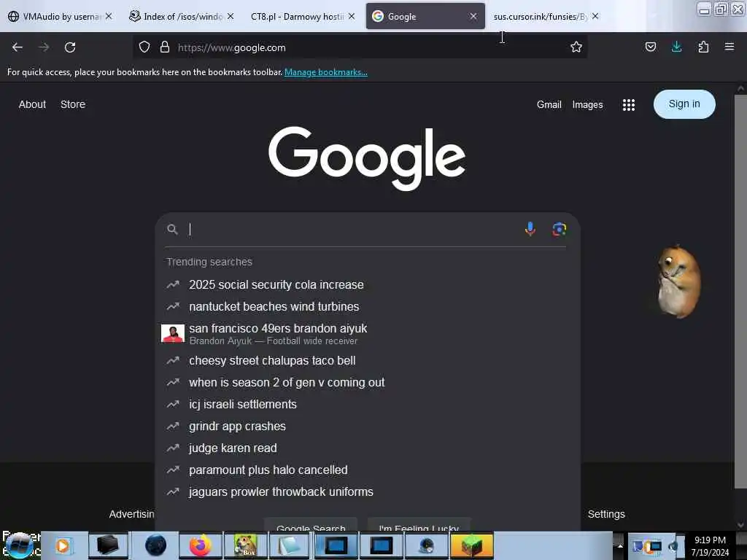Open the tracking protection shield icon

coord(144,47)
